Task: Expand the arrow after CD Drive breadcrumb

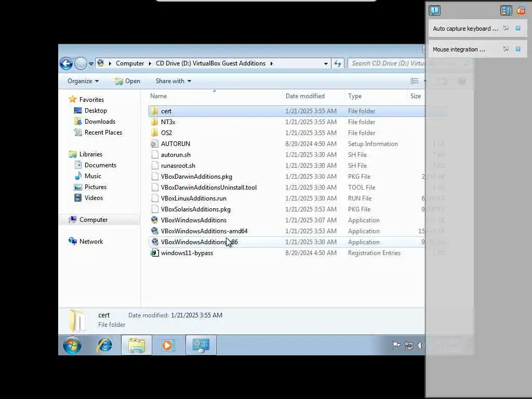Action: pyautogui.click(x=271, y=63)
